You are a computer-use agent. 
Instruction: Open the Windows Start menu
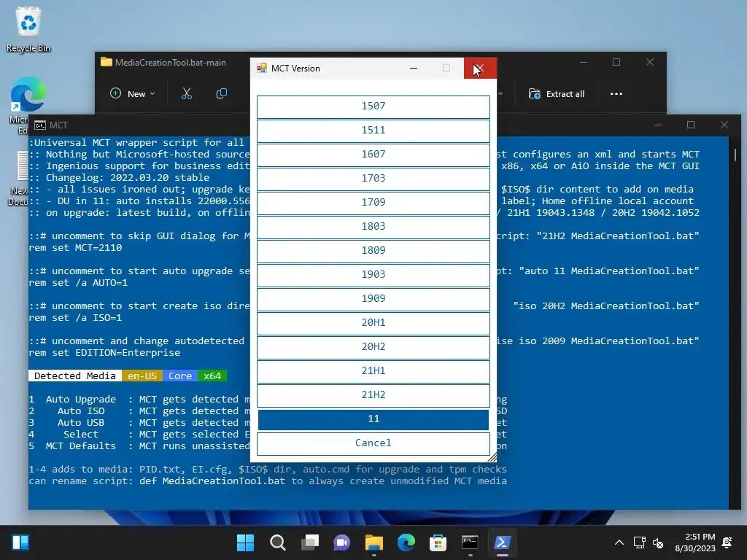[x=245, y=542]
